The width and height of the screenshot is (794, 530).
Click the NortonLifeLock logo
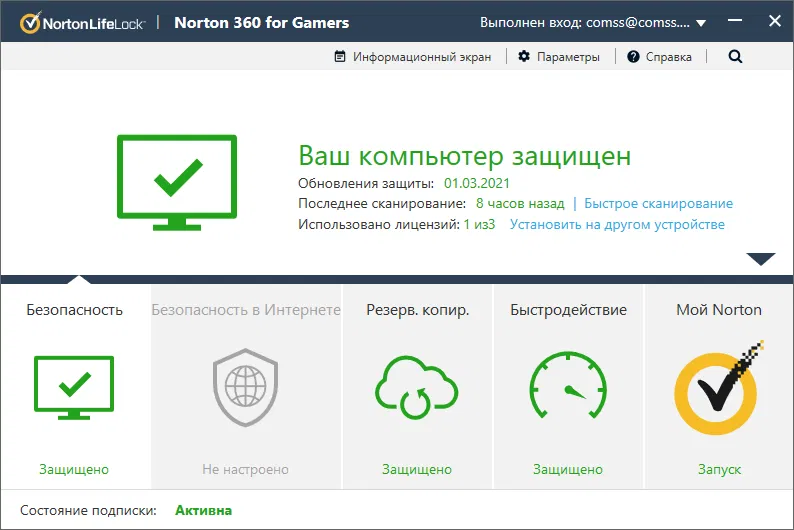[x=83, y=22]
